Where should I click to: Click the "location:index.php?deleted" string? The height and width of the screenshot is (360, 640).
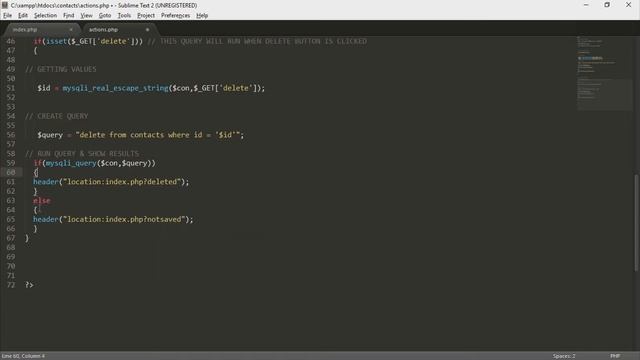122,182
